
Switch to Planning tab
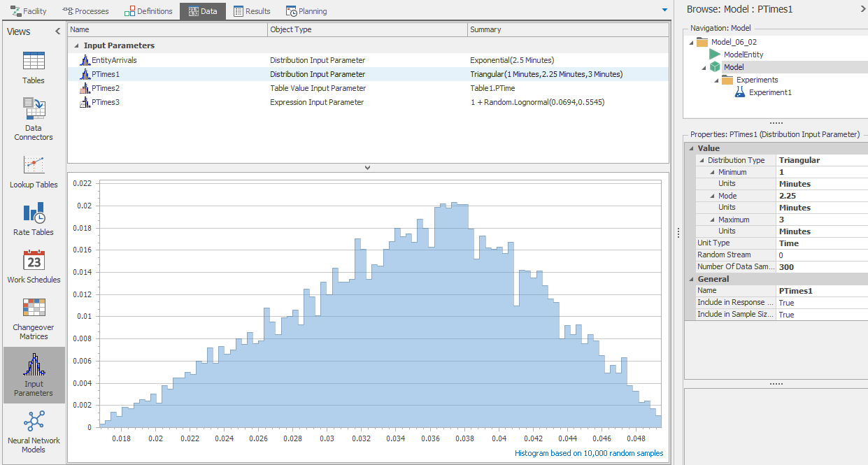tap(306, 11)
